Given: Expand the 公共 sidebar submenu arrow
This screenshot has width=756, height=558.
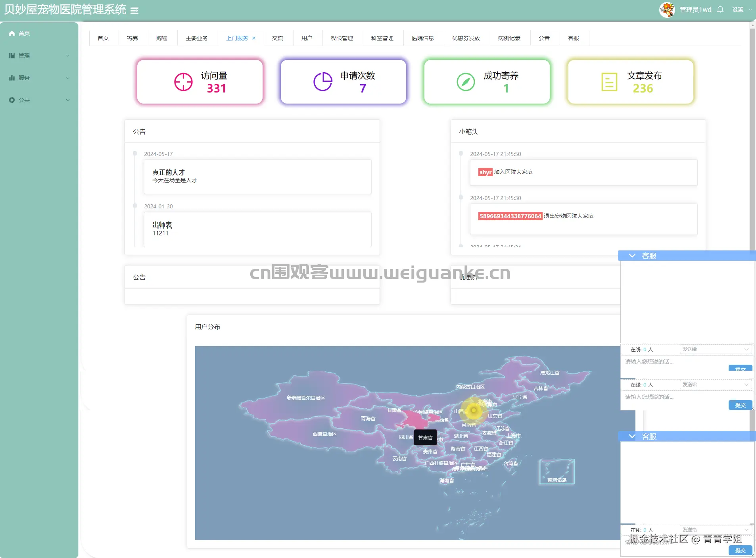Looking at the screenshot, I should click(68, 100).
